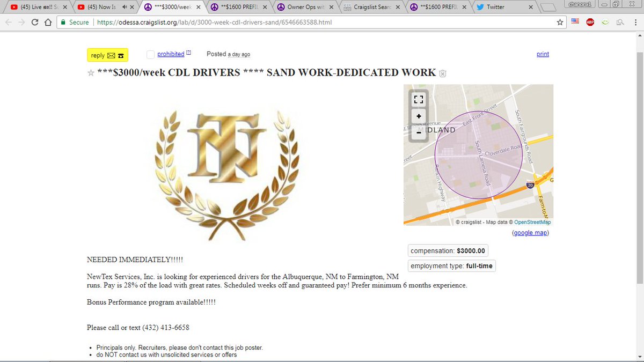Click the employment type: full-time tag

451,266
